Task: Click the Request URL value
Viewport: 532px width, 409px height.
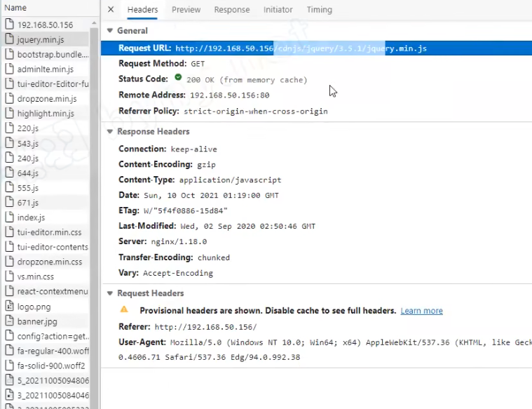Action: click(301, 48)
